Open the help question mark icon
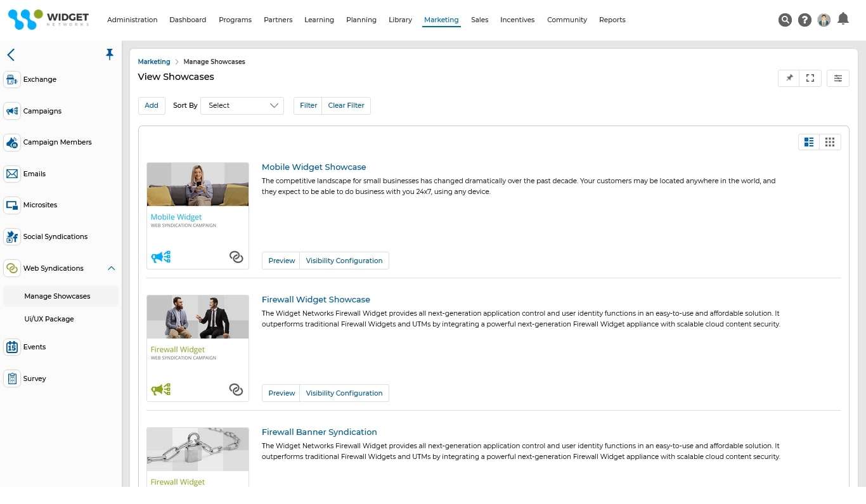866x504 pixels. click(x=805, y=20)
